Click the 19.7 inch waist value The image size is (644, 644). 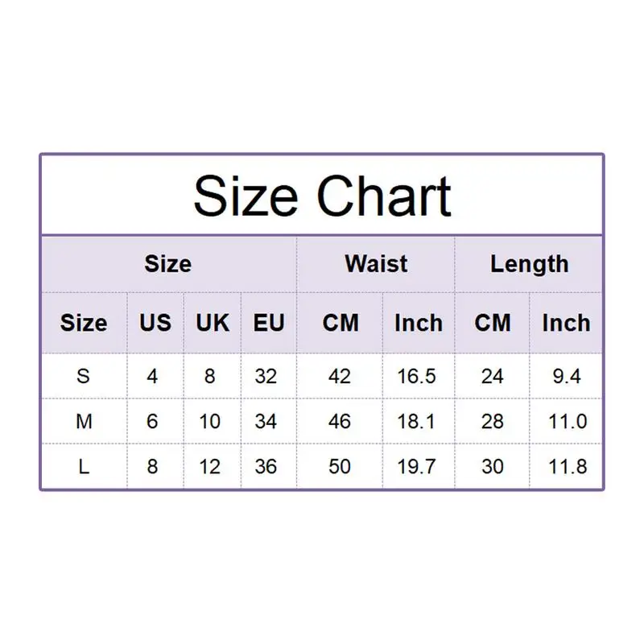[x=417, y=466]
